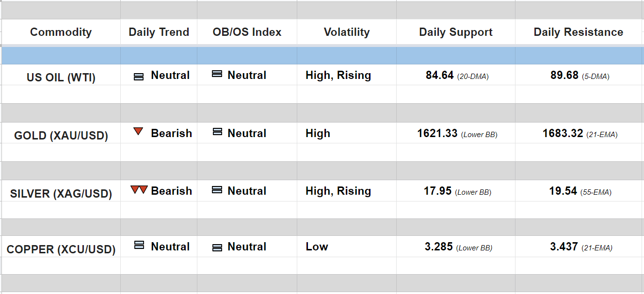
Task: Click Gold support value 1621.33
Action: tap(437, 133)
